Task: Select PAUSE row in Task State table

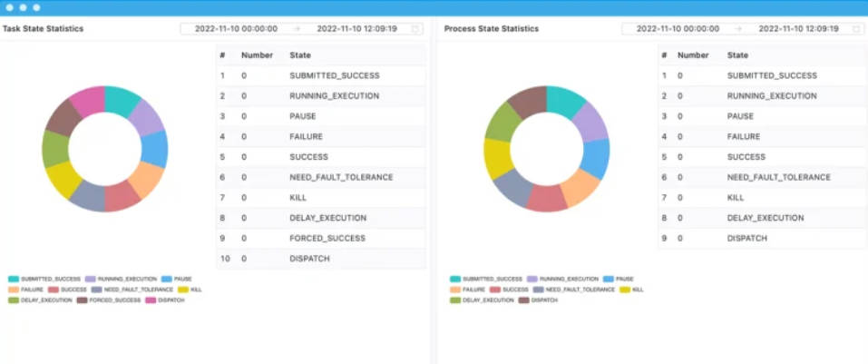Action: pos(321,116)
